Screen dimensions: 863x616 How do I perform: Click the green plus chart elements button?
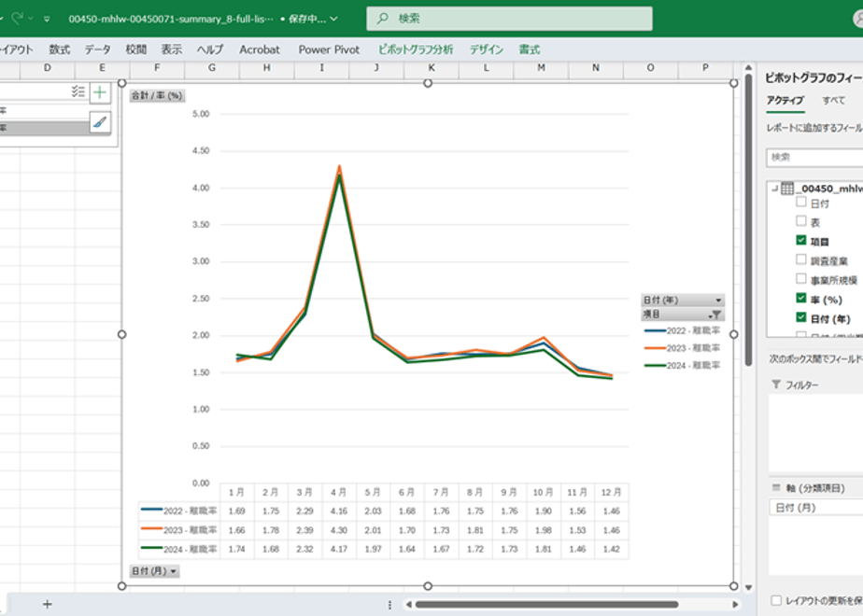(x=100, y=92)
